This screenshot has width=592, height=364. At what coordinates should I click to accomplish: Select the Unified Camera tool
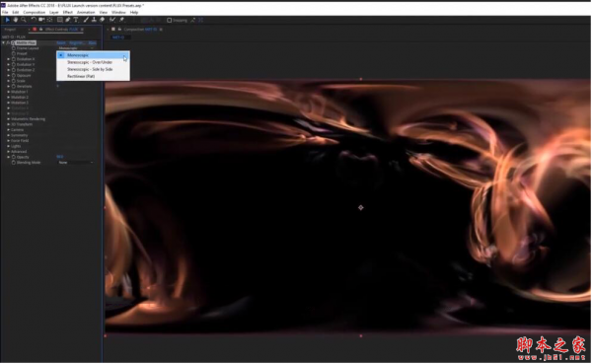coord(41,20)
